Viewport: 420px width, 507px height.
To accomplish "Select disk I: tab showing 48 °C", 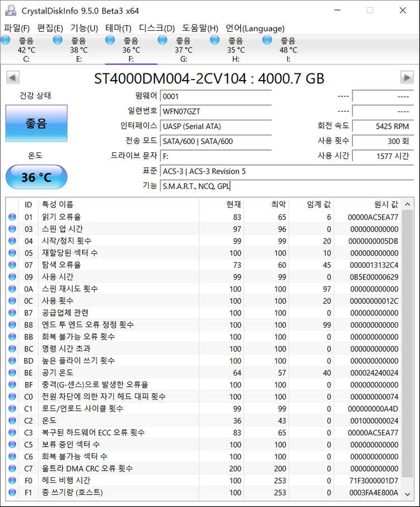I will tap(288, 50).
